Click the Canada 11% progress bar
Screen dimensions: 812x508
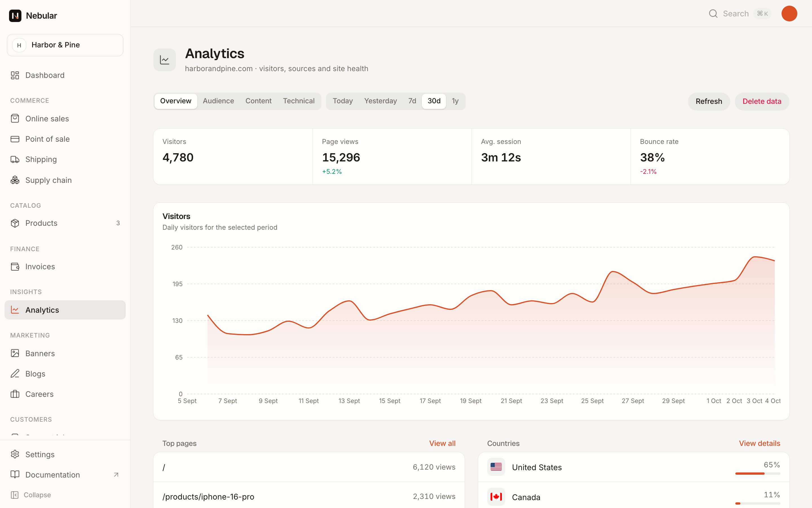pyautogui.click(x=758, y=504)
